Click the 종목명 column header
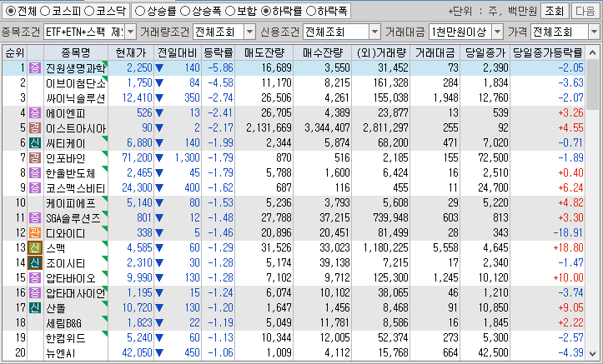The width and height of the screenshot is (603, 364). coord(76,53)
